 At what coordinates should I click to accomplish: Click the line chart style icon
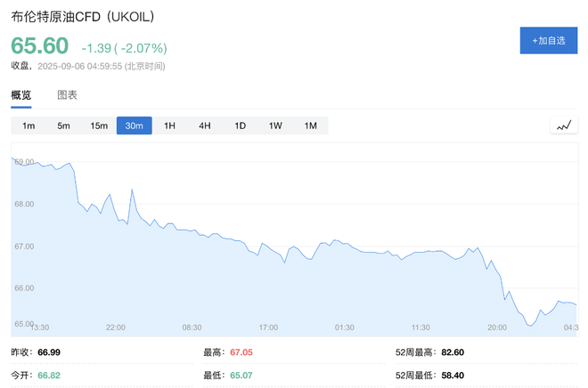click(563, 125)
